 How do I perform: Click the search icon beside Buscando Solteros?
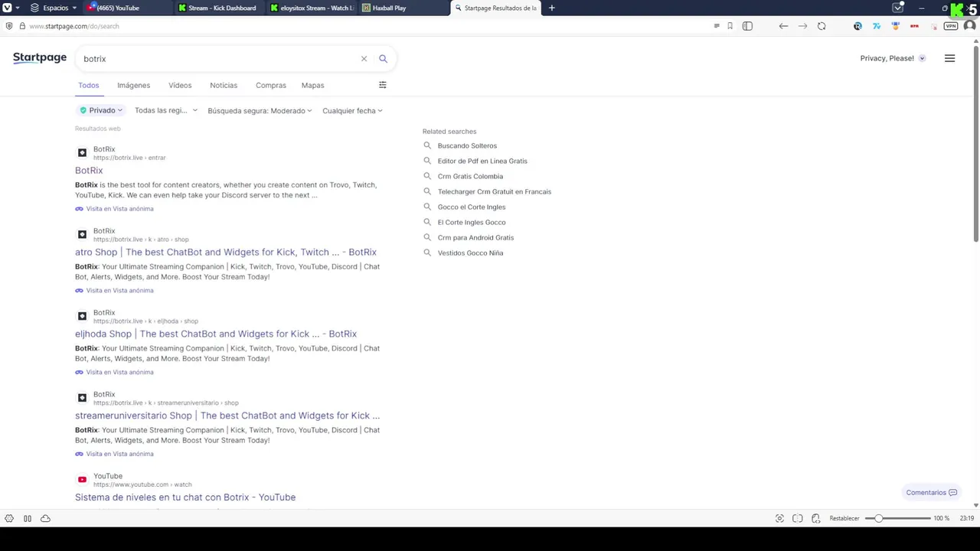coord(427,145)
